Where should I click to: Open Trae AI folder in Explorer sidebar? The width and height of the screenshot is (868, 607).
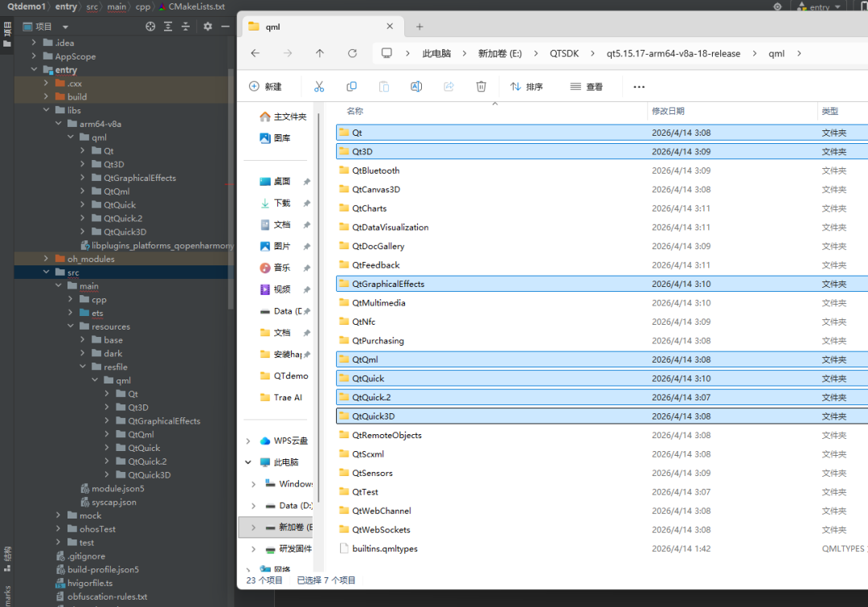click(x=280, y=397)
